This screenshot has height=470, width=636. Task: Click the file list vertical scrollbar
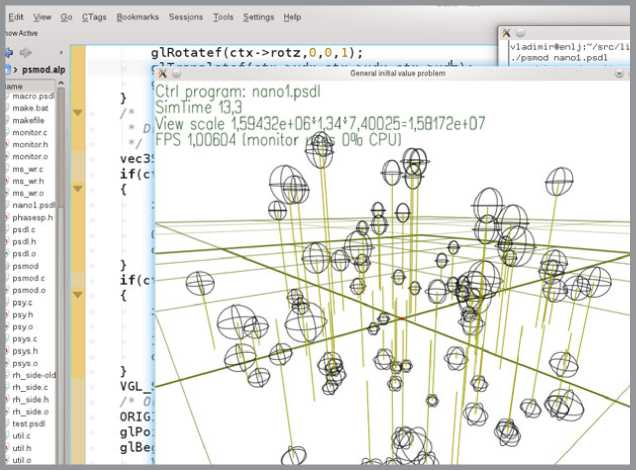(x=61, y=148)
